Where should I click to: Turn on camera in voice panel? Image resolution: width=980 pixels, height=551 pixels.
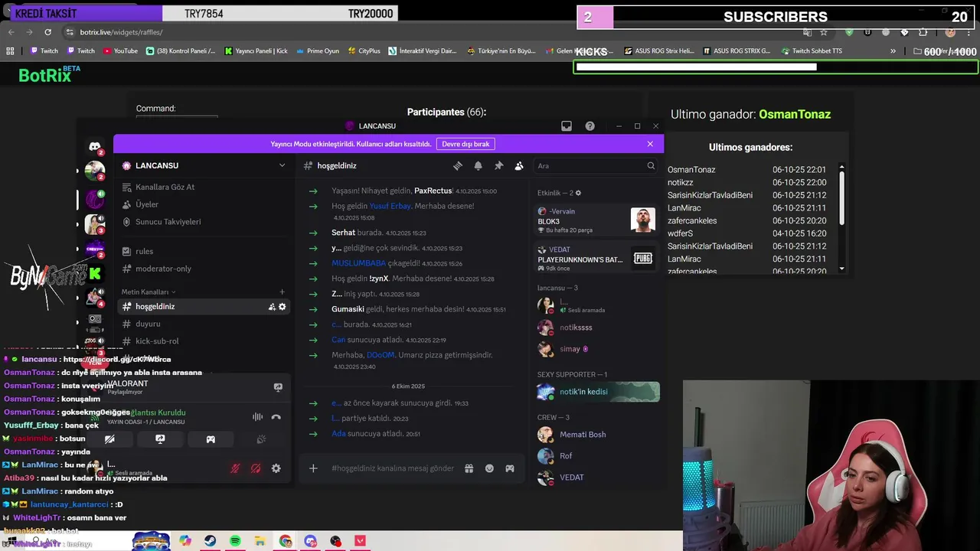pyautogui.click(x=109, y=439)
